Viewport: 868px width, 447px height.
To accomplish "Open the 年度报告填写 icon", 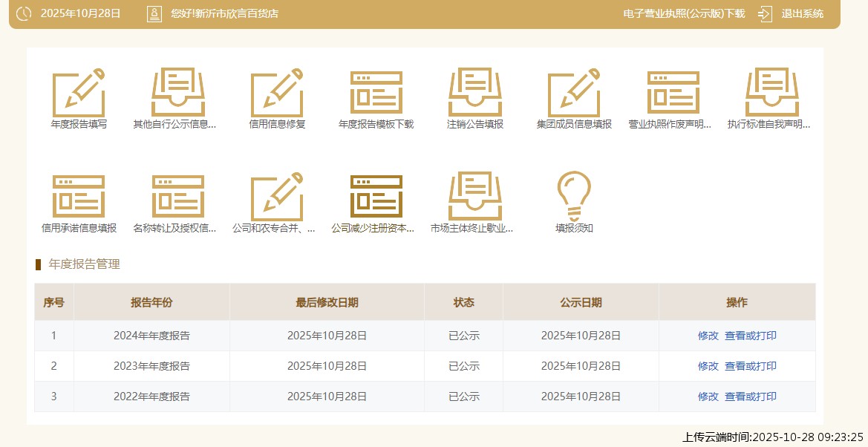I will (x=79, y=93).
